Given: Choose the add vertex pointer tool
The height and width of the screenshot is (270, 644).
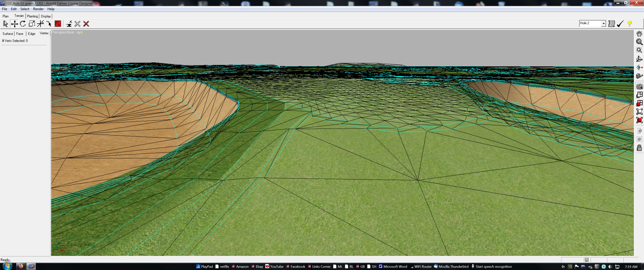Looking at the screenshot, I should (49, 24).
